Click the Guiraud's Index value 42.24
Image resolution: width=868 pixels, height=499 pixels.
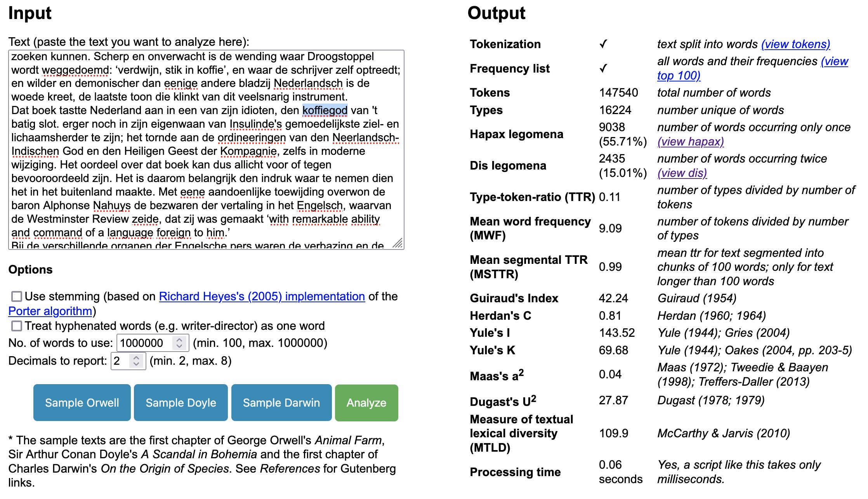tap(613, 298)
